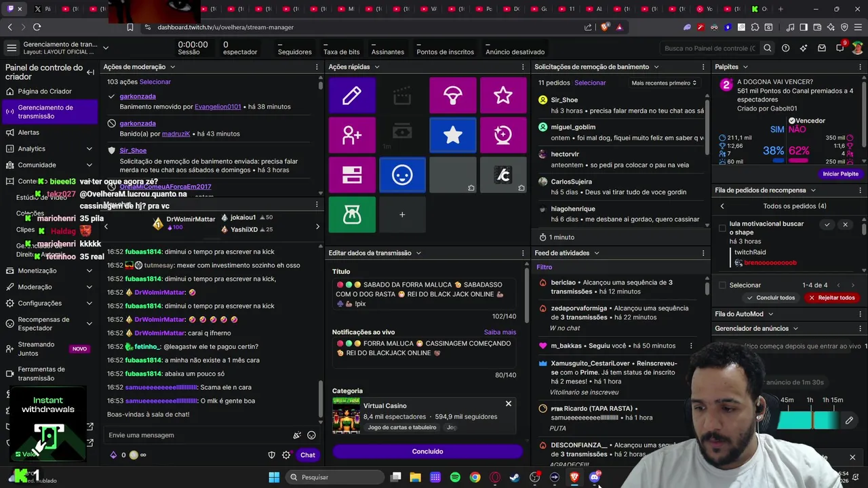Open Alertas in sidebar

point(49,132)
